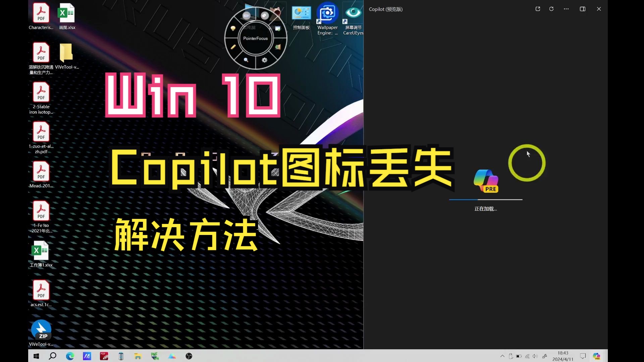
Task: Select PointerFocus spotlight bulb tool
Action: click(233, 28)
